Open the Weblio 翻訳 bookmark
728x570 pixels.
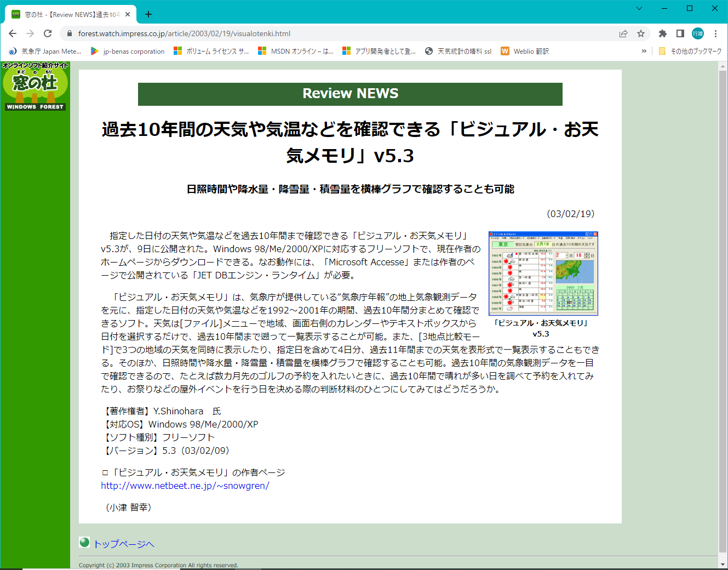(x=525, y=51)
